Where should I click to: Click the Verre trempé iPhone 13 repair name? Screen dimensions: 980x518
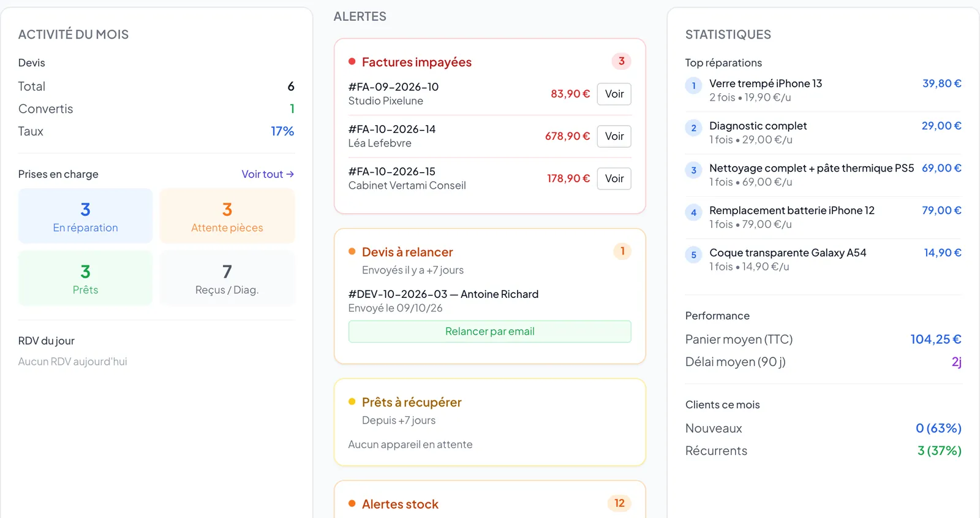(766, 83)
